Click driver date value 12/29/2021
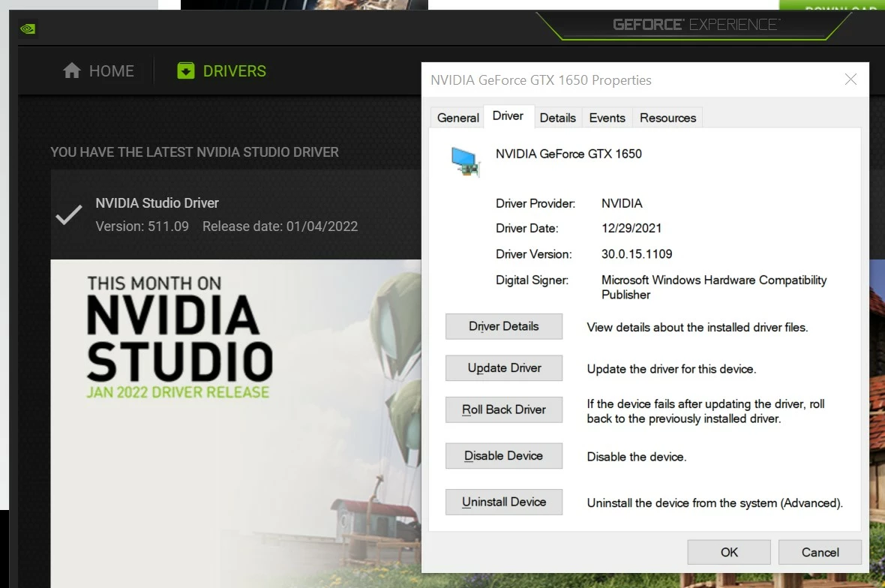The height and width of the screenshot is (588, 885). click(631, 228)
